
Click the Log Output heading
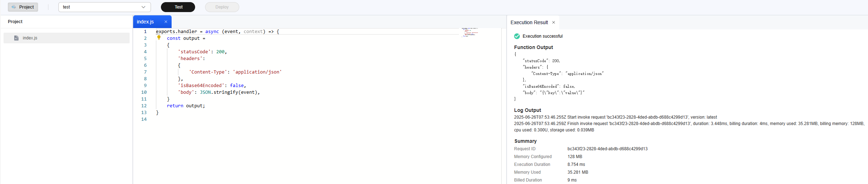pos(527,110)
